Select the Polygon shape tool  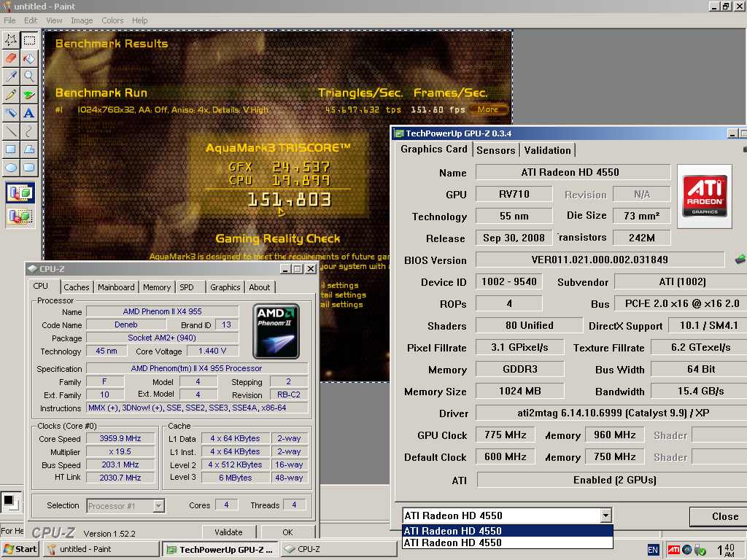coord(29,149)
